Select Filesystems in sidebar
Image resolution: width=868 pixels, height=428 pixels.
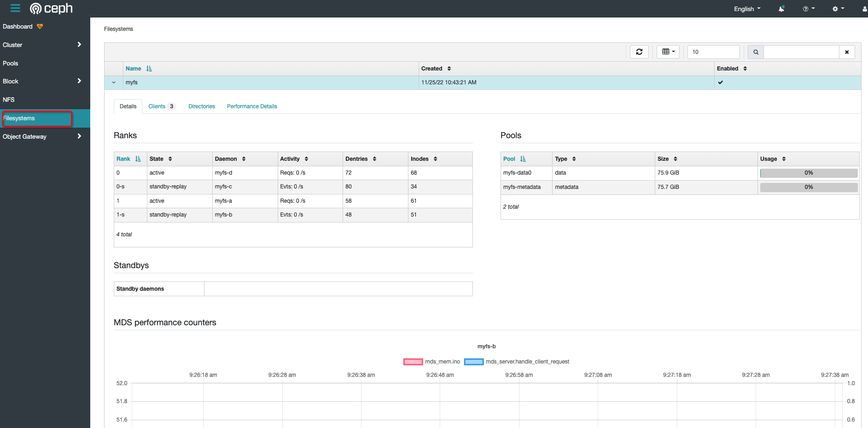(45, 118)
